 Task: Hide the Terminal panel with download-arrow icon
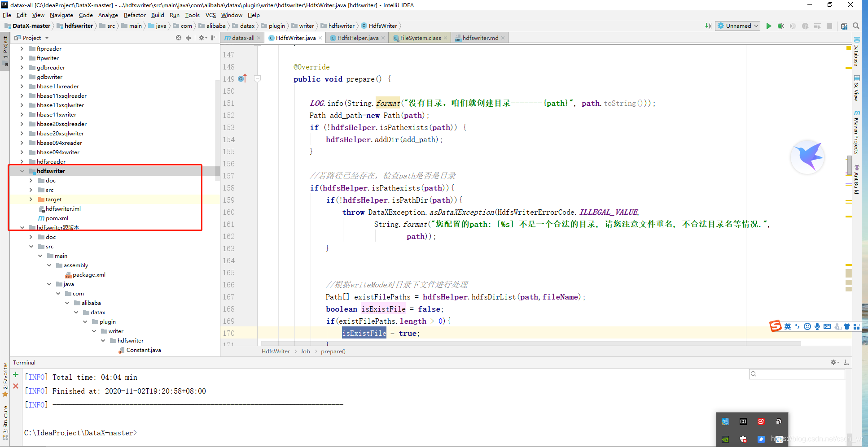[x=846, y=362]
